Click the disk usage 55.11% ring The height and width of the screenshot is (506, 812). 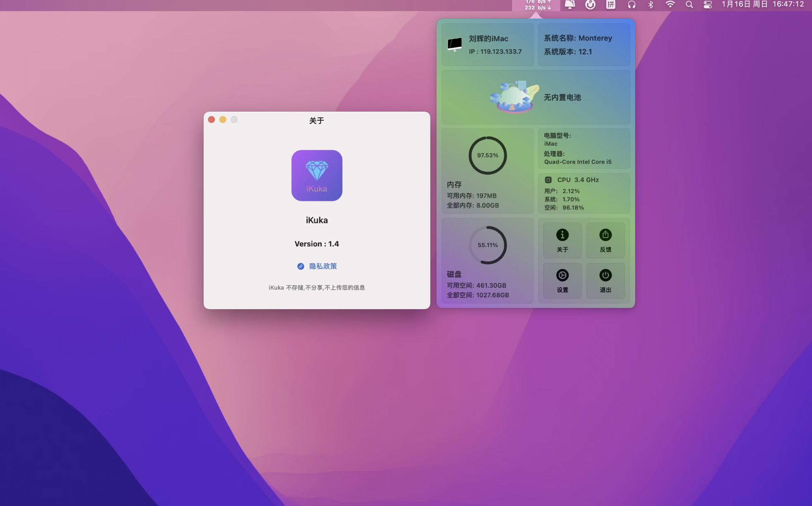pyautogui.click(x=487, y=245)
